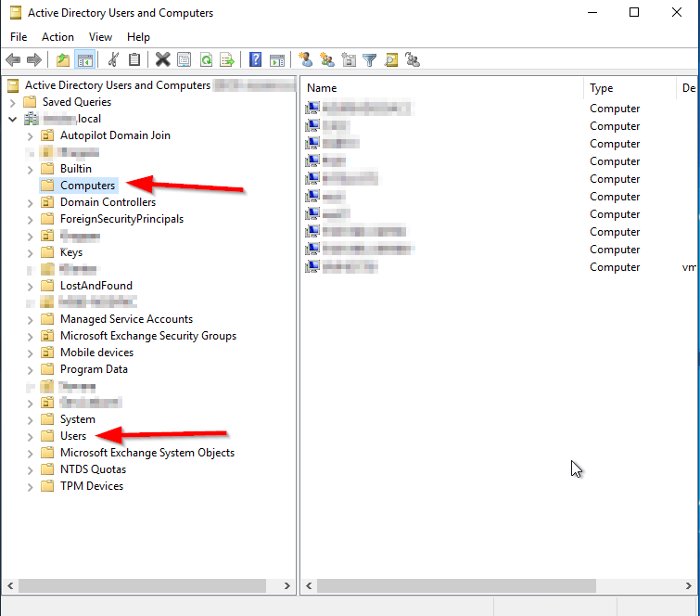The width and height of the screenshot is (700, 616).
Task: Click the domain icon beside .local
Action: point(32,119)
